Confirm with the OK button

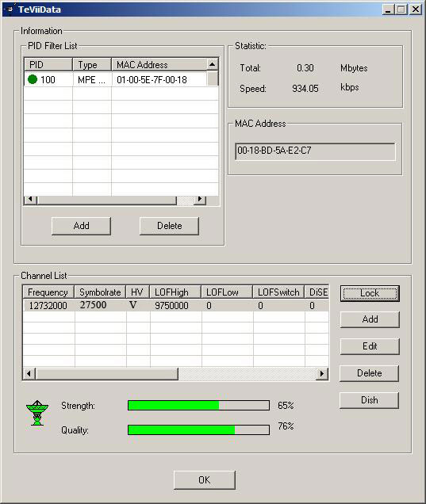click(x=205, y=480)
